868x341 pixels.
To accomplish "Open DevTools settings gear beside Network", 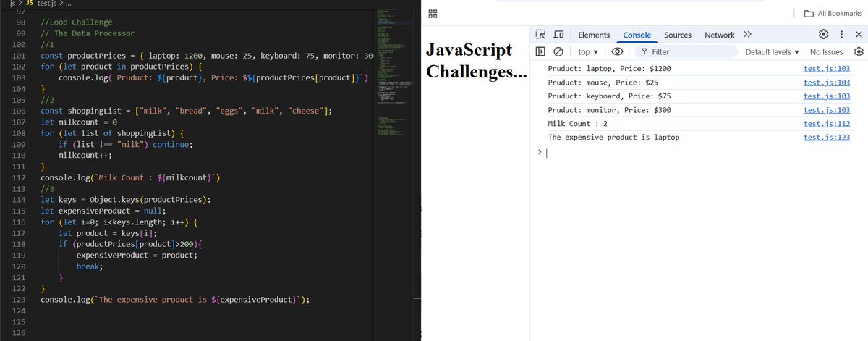I will pos(823,34).
